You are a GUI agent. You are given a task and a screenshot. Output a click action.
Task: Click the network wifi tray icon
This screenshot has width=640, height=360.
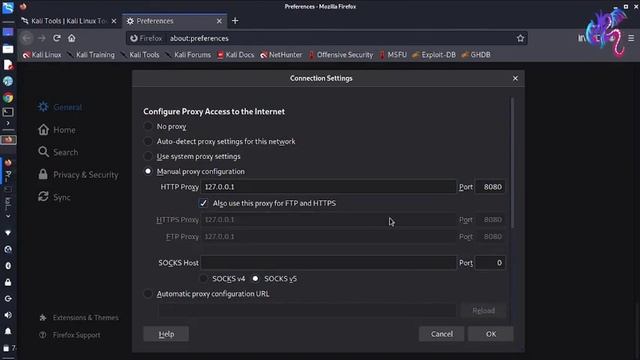point(8,233)
